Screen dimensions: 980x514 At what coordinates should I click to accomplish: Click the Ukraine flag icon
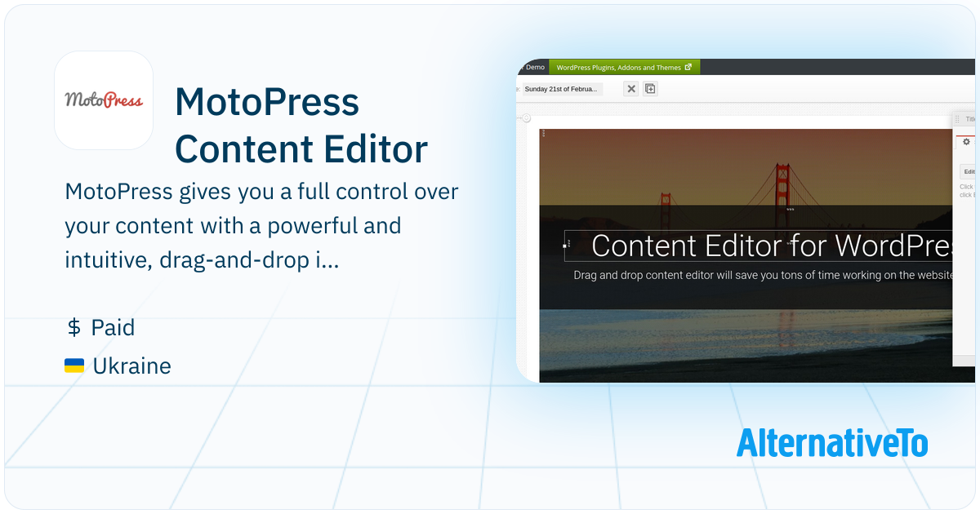click(x=74, y=366)
